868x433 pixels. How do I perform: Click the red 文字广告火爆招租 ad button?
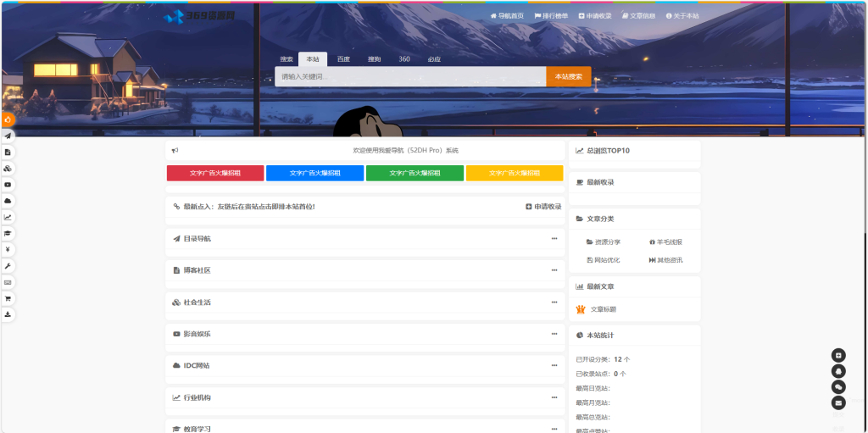tap(215, 173)
